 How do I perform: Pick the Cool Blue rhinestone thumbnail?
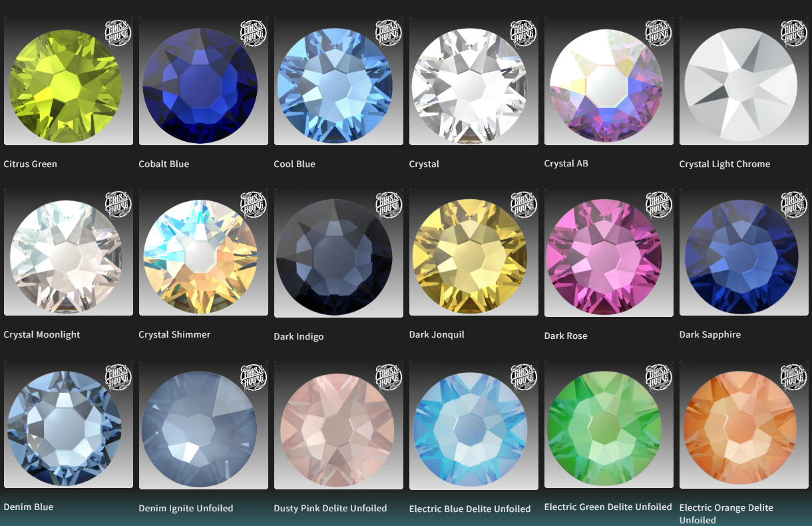[x=339, y=81]
